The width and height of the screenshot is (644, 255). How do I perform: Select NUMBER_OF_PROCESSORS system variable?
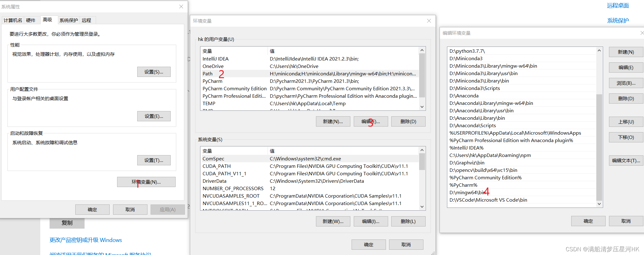click(x=310, y=188)
